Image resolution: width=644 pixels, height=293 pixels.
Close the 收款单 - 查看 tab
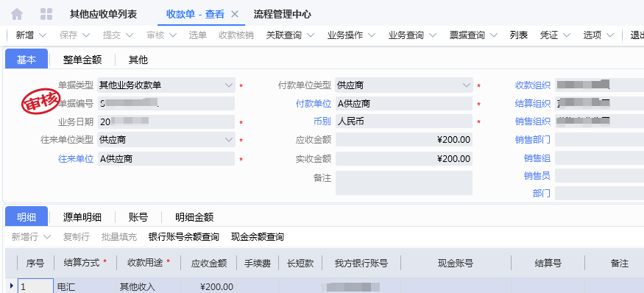(235, 15)
